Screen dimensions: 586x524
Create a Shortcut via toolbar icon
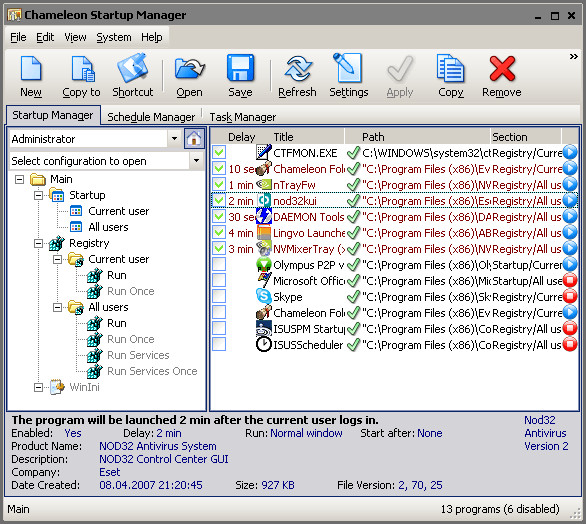[x=133, y=76]
